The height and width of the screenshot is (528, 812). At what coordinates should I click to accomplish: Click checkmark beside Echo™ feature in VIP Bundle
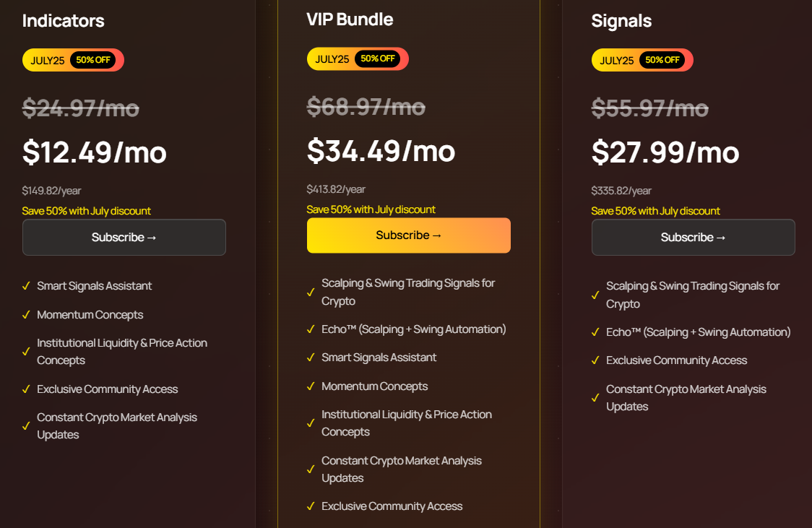pos(311,330)
